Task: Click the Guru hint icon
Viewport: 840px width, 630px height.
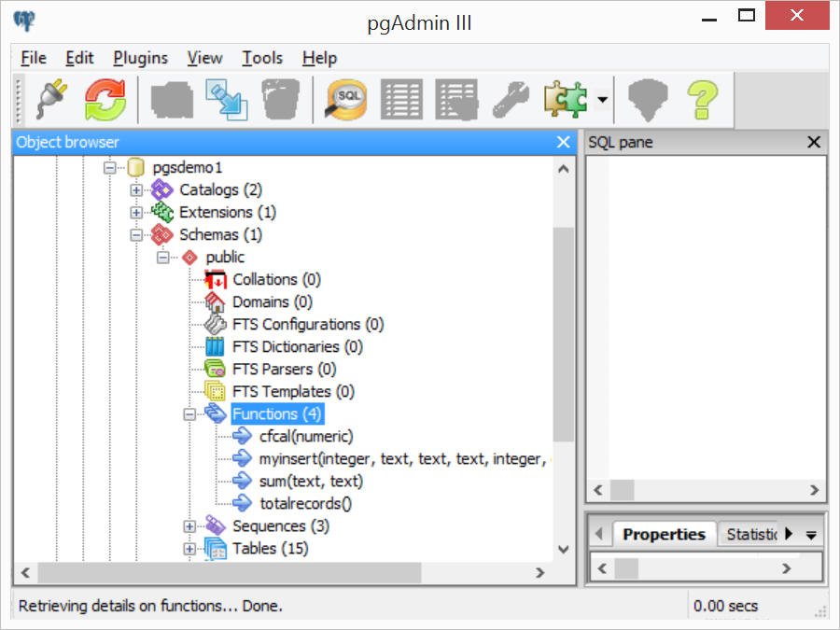Action: tap(648, 100)
